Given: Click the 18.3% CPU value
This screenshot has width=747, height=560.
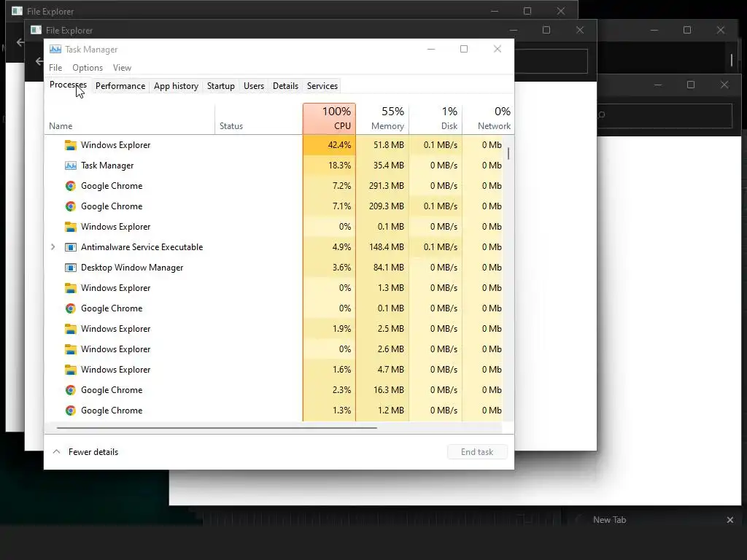Looking at the screenshot, I should (339, 166).
